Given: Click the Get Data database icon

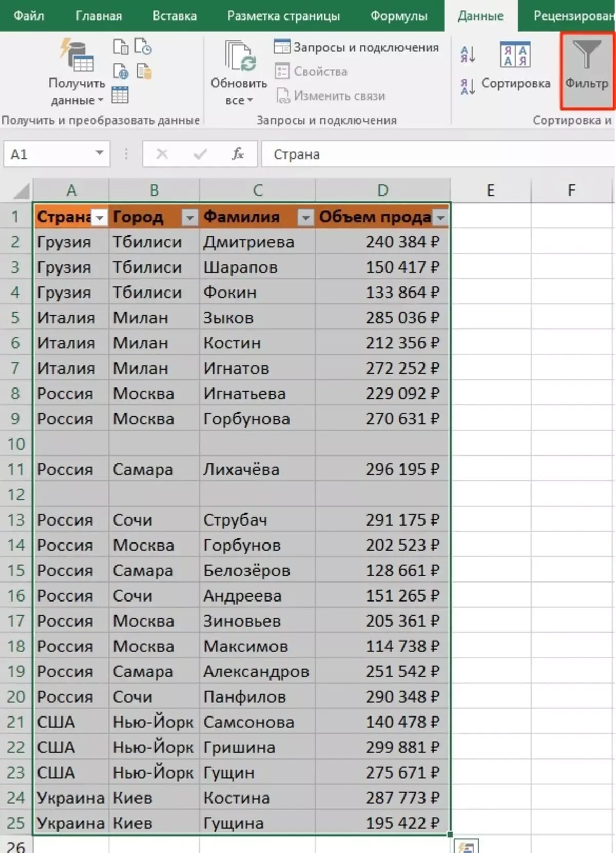Looking at the screenshot, I should [x=77, y=54].
